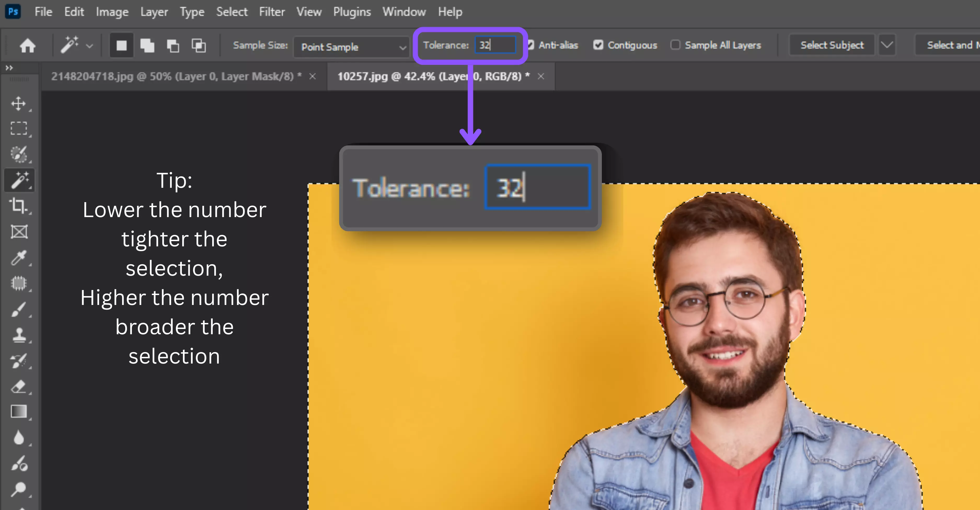Uncheck the Contiguous option
The width and height of the screenshot is (980, 510).
(598, 45)
